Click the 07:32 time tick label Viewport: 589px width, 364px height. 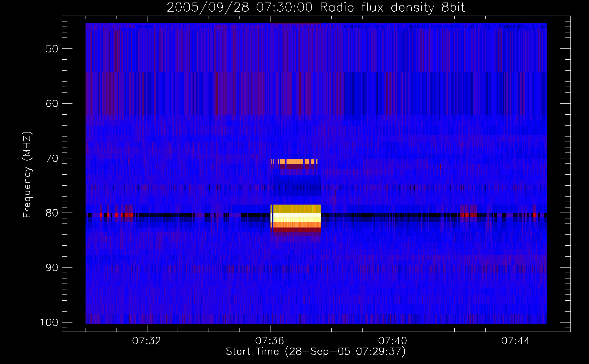click(147, 341)
